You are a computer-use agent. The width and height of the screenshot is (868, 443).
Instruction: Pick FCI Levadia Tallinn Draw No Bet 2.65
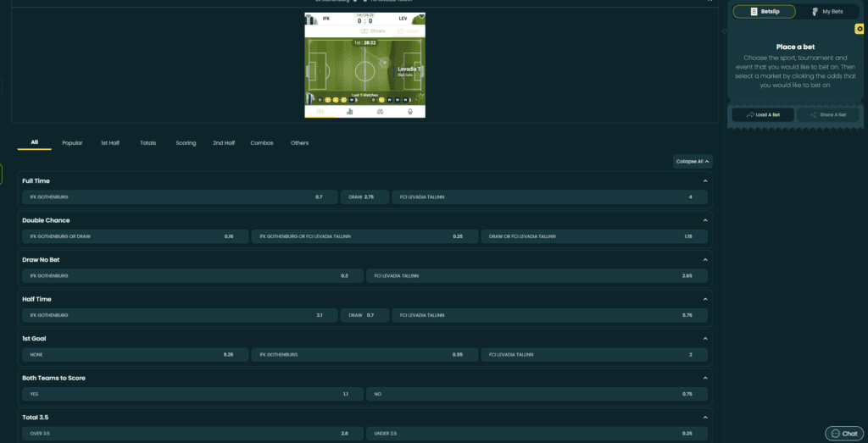pos(537,275)
